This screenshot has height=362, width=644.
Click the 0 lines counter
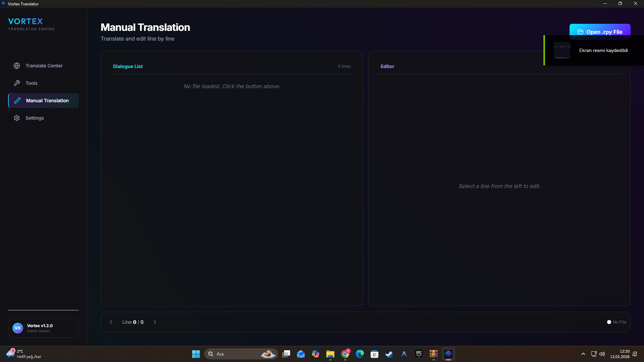344,66
